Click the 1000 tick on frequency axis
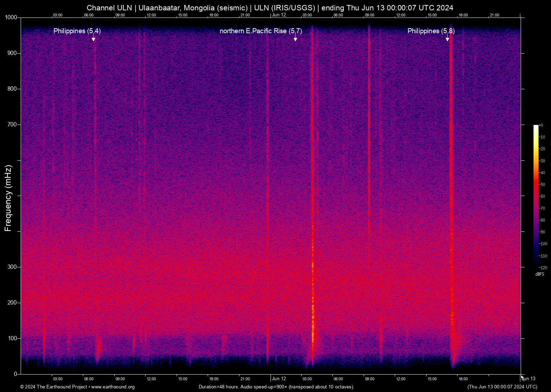This screenshot has height=392, width=551. [x=11, y=17]
